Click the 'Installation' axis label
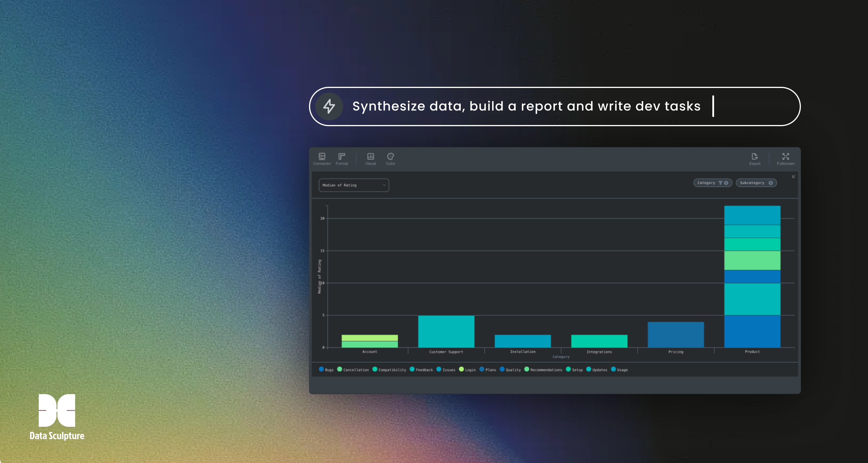The width and height of the screenshot is (868, 463). coord(523,352)
